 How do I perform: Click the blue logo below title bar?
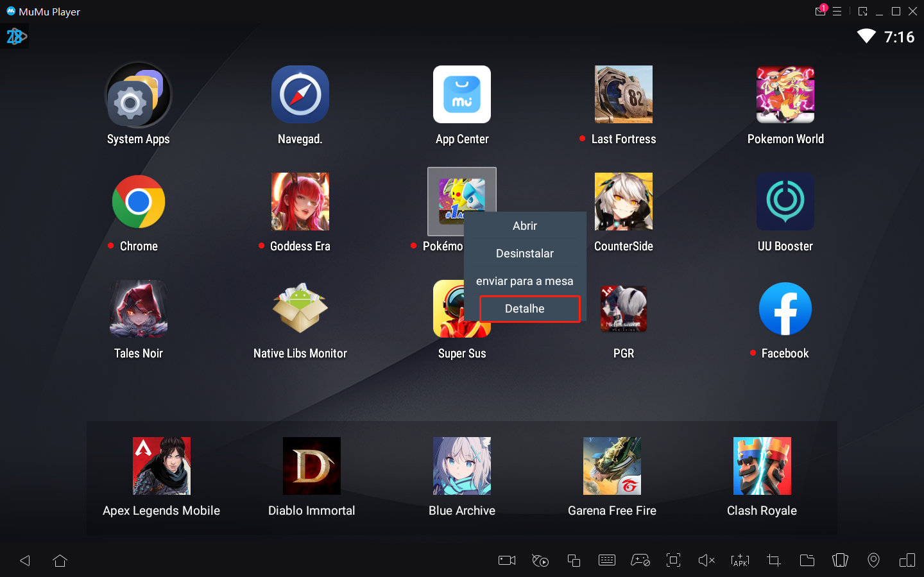click(16, 37)
